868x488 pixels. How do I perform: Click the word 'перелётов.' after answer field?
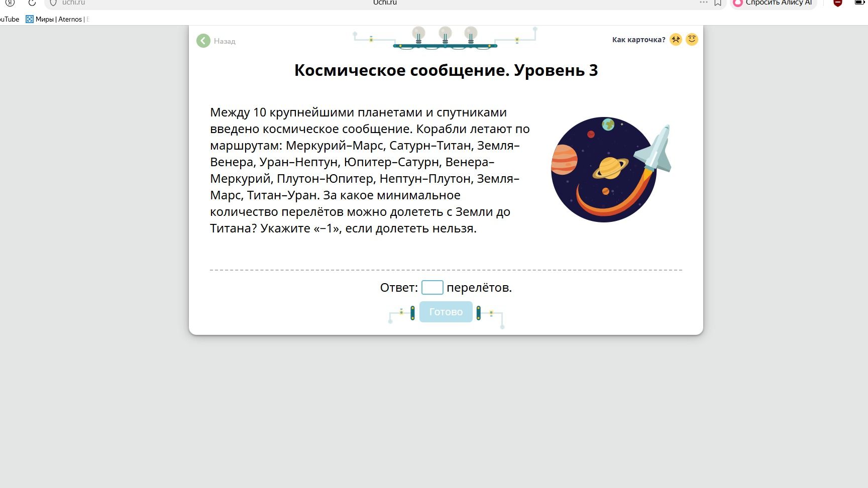479,288
